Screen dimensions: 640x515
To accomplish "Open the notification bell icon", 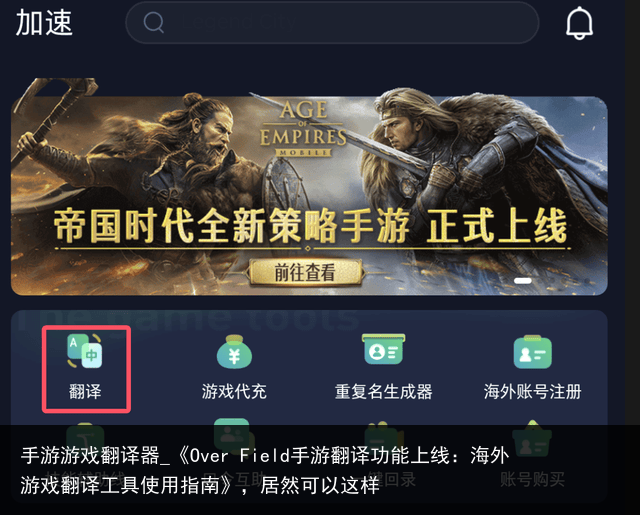I will tap(579, 23).
